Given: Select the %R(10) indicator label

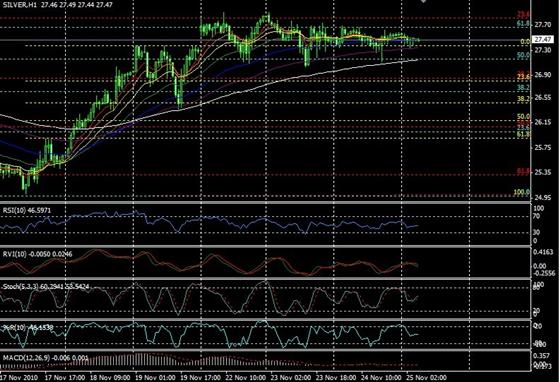Looking at the screenshot, I should pyautogui.click(x=28, y=327).
